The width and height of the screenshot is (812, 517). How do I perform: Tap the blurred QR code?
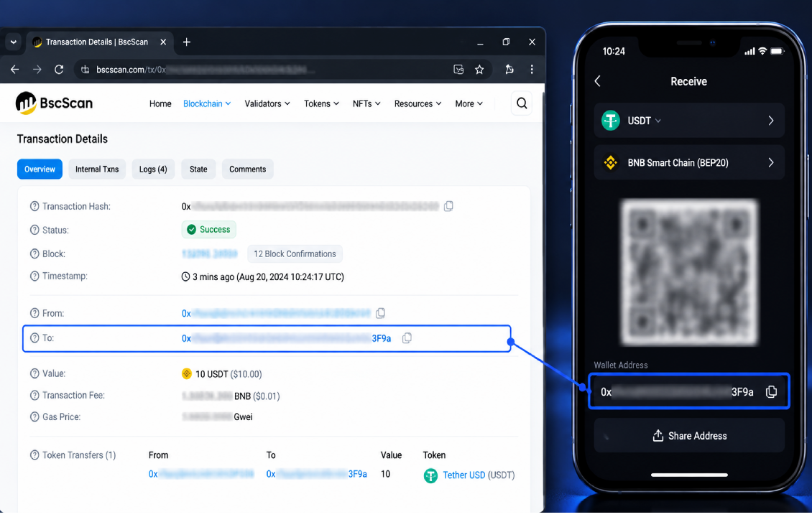tap(688, 272)
